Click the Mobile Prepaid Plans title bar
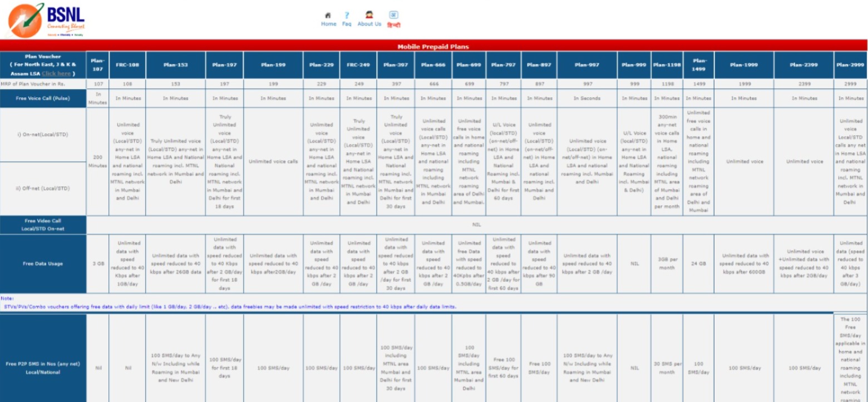The width and height of the screenshot is (868, 402). pyautogui.click(x=433, y=47)
